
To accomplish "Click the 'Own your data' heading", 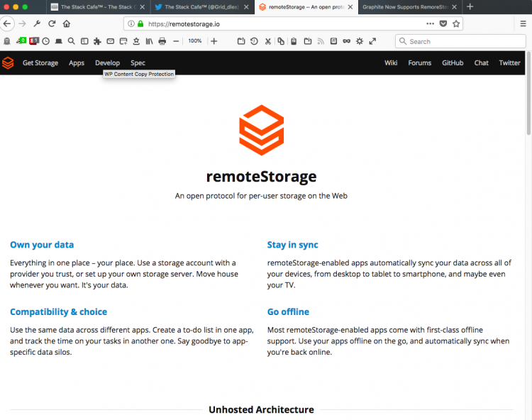I will coord(42,245).
